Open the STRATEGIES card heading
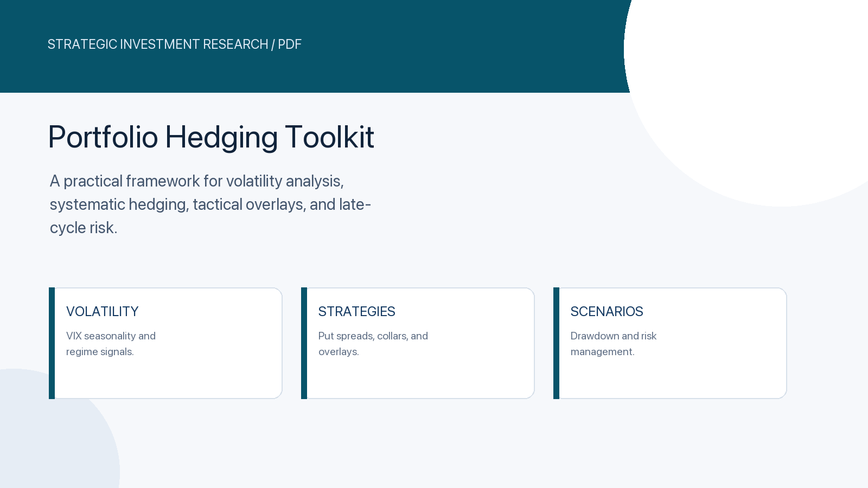The image size is (868, 488). [356, 311]
